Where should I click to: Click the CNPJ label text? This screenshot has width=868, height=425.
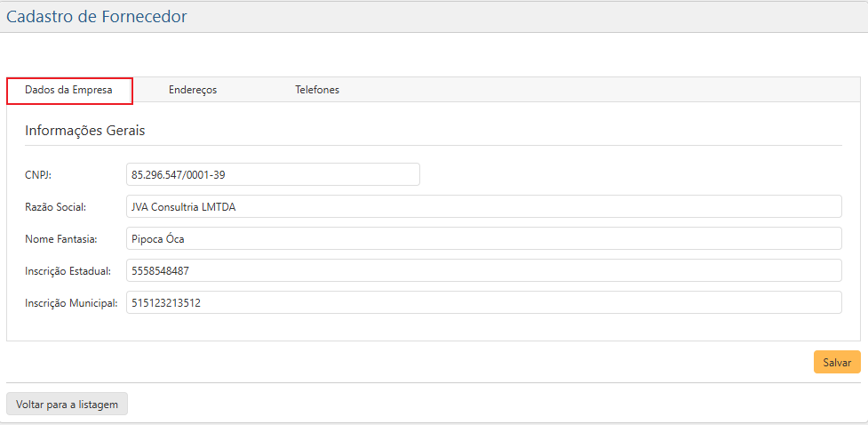click(39, 175)
